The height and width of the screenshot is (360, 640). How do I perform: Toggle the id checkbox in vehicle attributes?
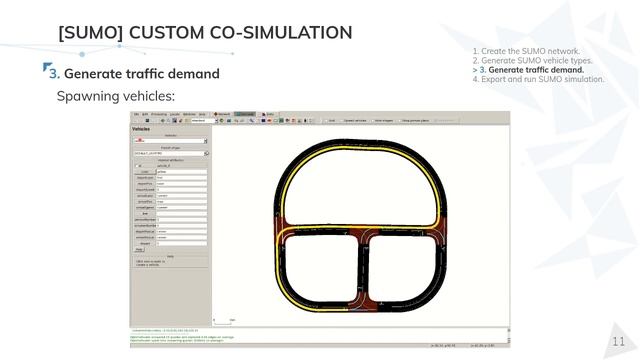(137, 166)
